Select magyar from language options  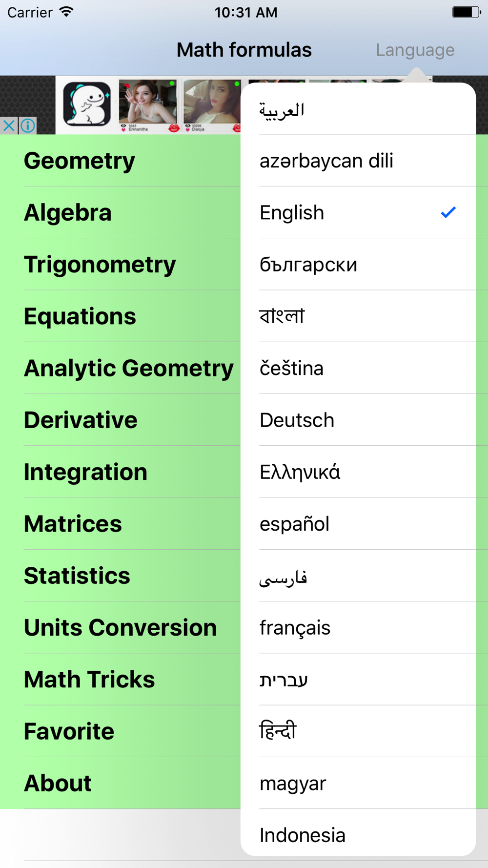point(358,783)
